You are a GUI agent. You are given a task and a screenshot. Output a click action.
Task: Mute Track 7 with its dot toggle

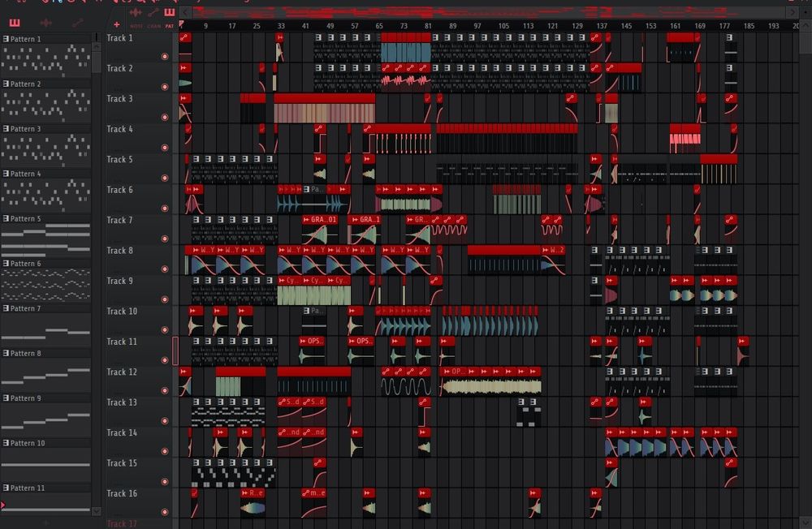coord(165,239)
